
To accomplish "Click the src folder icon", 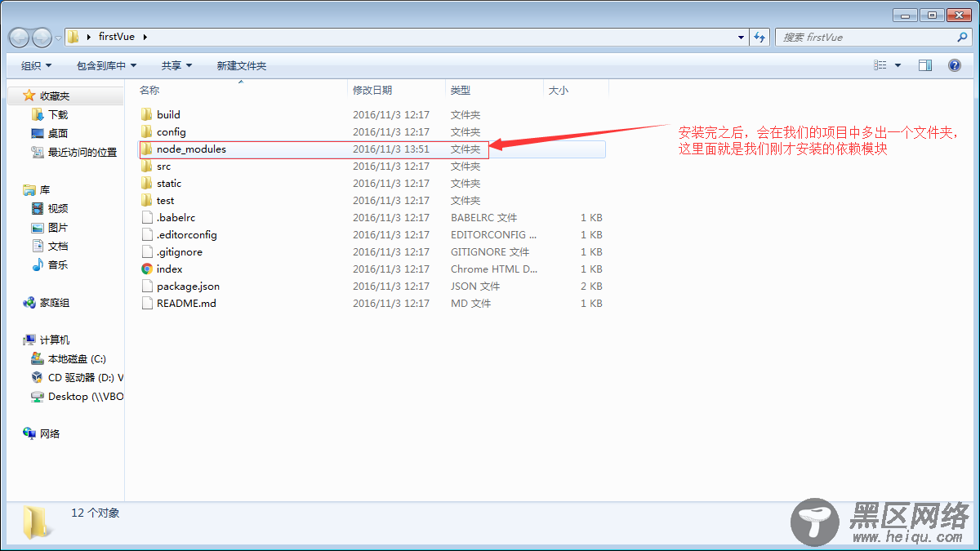I will point(147,166).
